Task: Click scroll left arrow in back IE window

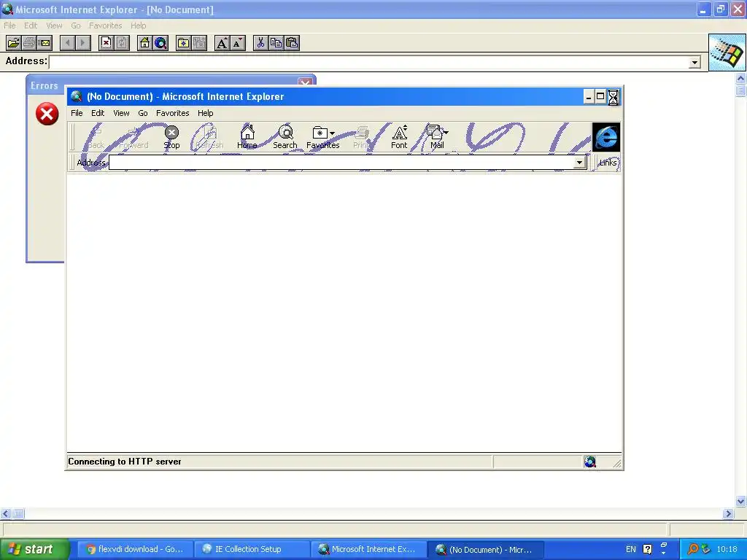Action: pyautogui.click(x=5, y=513)
